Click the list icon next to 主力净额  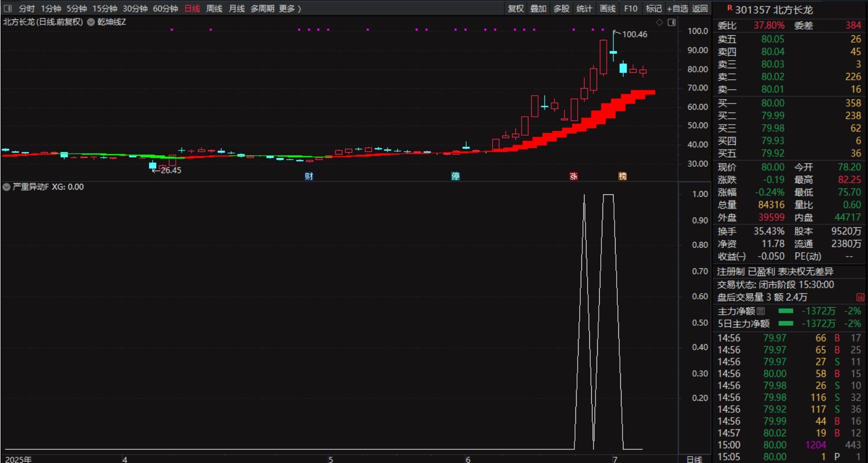[761, 311]
